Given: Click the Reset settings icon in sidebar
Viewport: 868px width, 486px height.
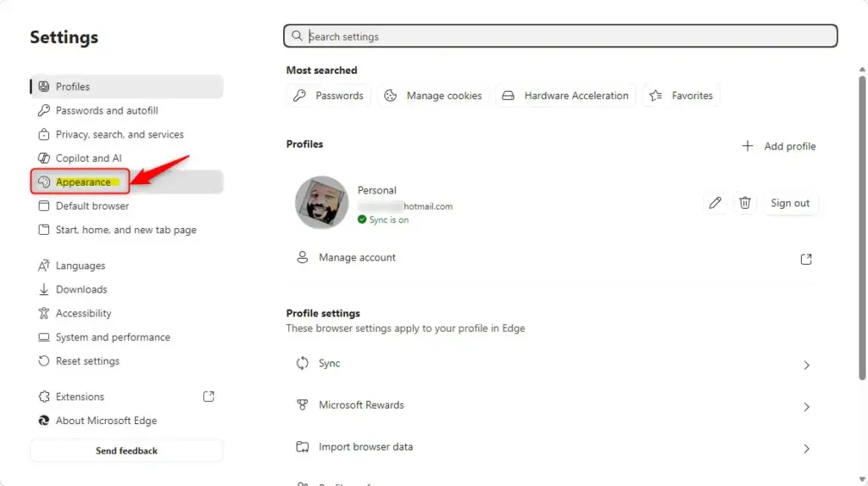Looking at the screenshot, I should [44, 360].
